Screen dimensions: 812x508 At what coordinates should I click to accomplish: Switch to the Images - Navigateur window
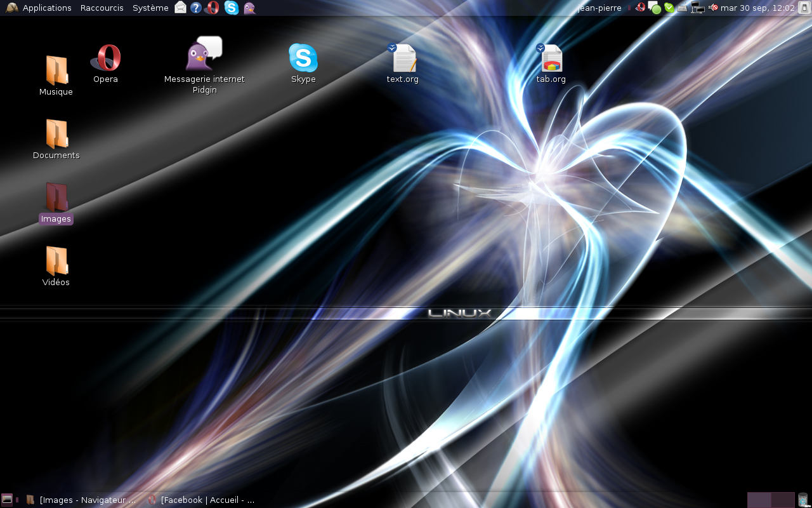point(81,500)
